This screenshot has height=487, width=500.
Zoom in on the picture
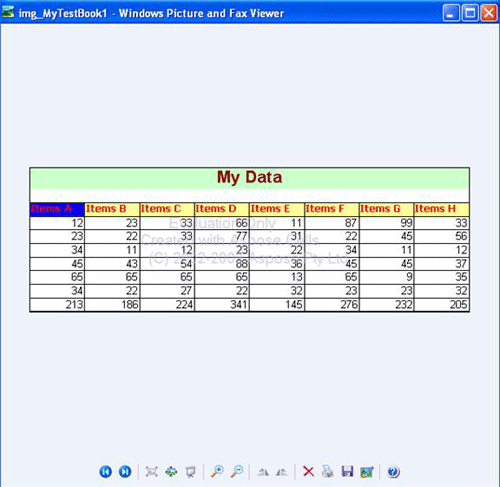217,472
